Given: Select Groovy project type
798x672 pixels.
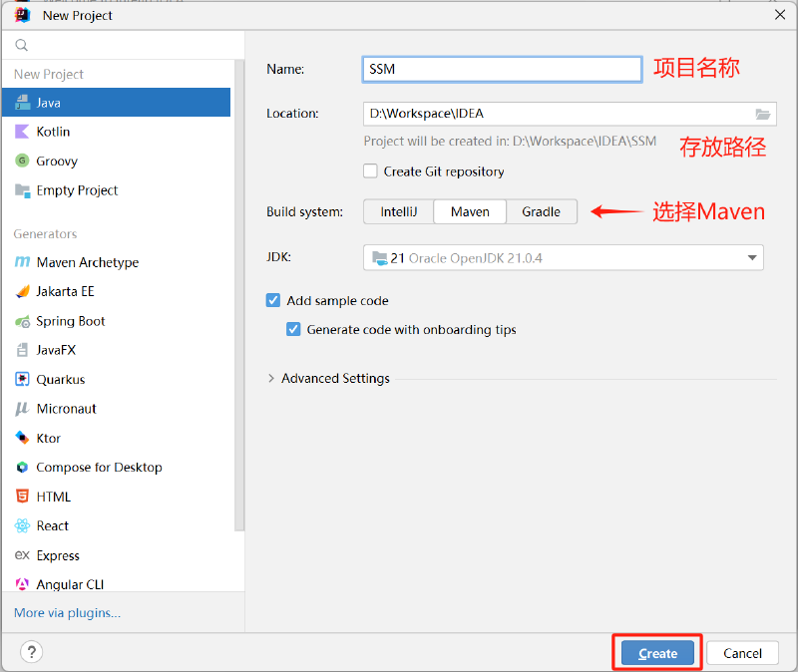Looking at the screenshot, I should 116,161.
